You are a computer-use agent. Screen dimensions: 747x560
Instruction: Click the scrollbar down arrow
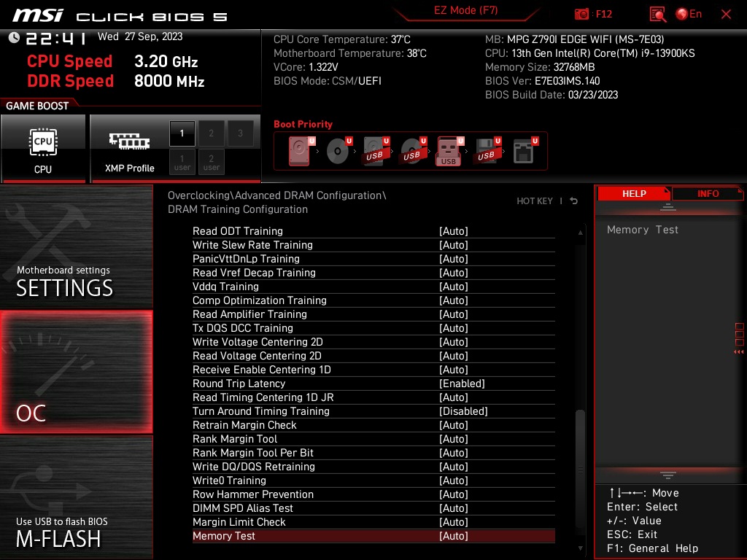[580, 548]
